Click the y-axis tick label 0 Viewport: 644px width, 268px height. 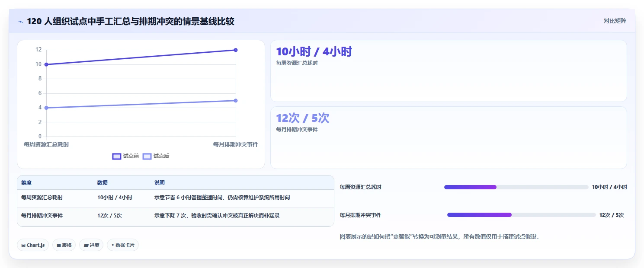[x=40, y=137]
